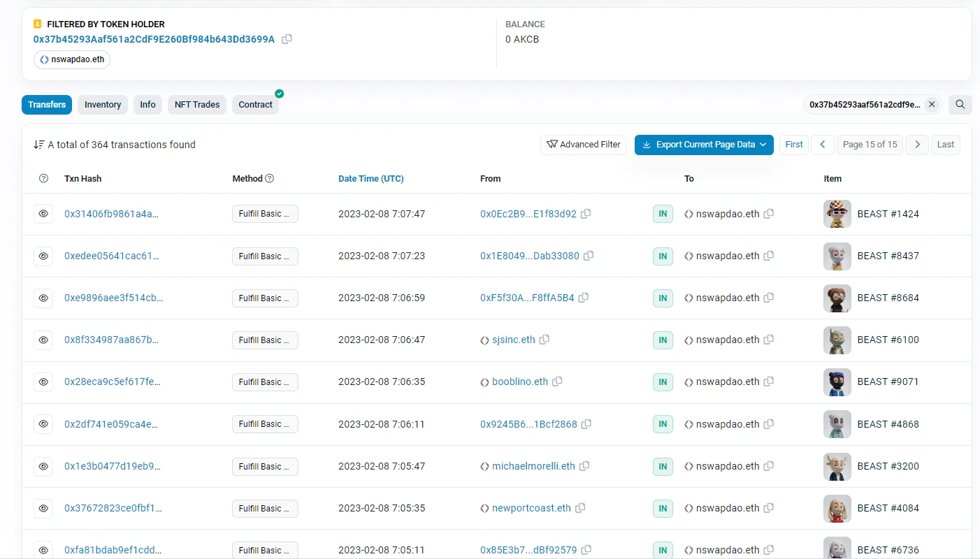
Task: Preview transaction 0x31406fb9861a4a details
Action: pyautogui.click(x=43, y=214)
